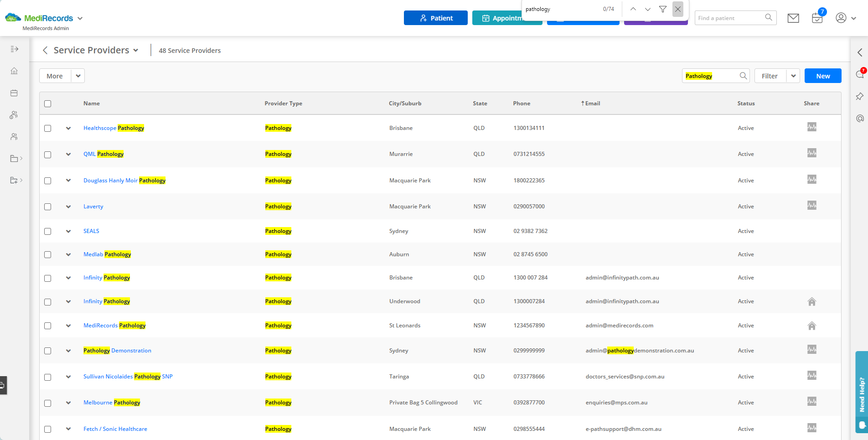This screenshot has height=440, width=868.
Task: Open the user account avatar icon
Action: pos(841,18)
